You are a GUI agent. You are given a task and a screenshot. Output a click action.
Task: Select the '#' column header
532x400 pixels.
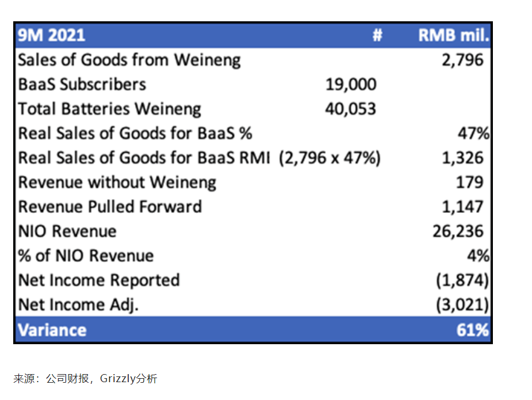pyautogui.click(x=377, y=35)
